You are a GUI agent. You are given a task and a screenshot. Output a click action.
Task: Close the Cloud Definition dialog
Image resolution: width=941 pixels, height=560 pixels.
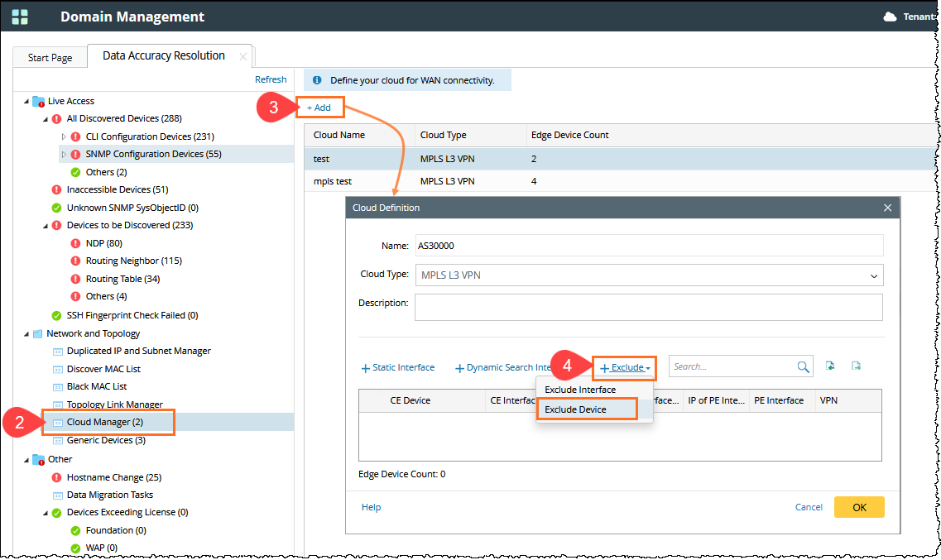point(887,208)
